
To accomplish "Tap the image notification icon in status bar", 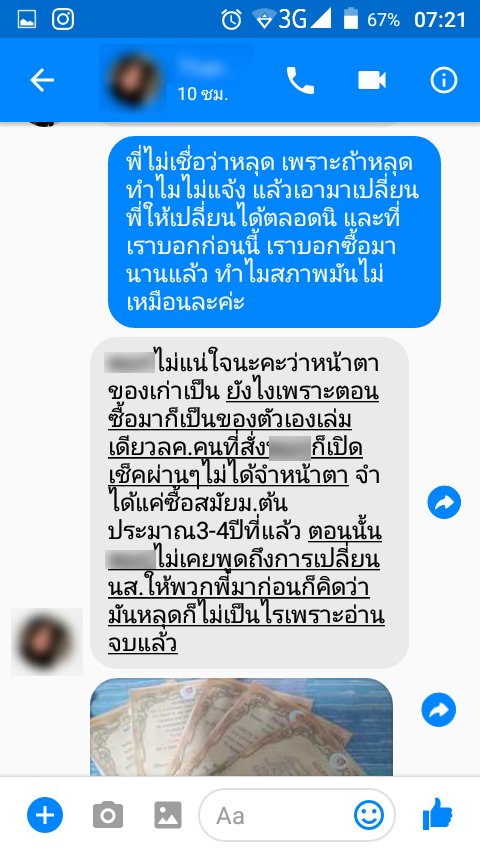I will pos(27,20).
